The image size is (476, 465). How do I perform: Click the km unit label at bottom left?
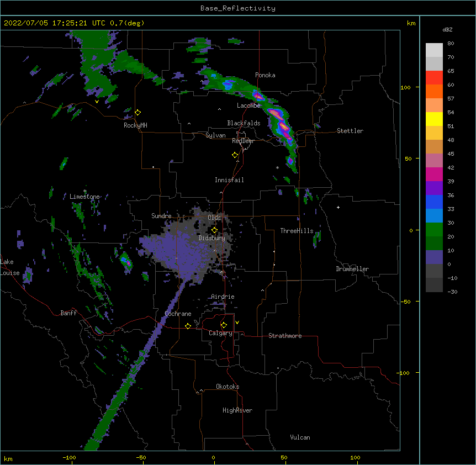(x=8, y=458)
